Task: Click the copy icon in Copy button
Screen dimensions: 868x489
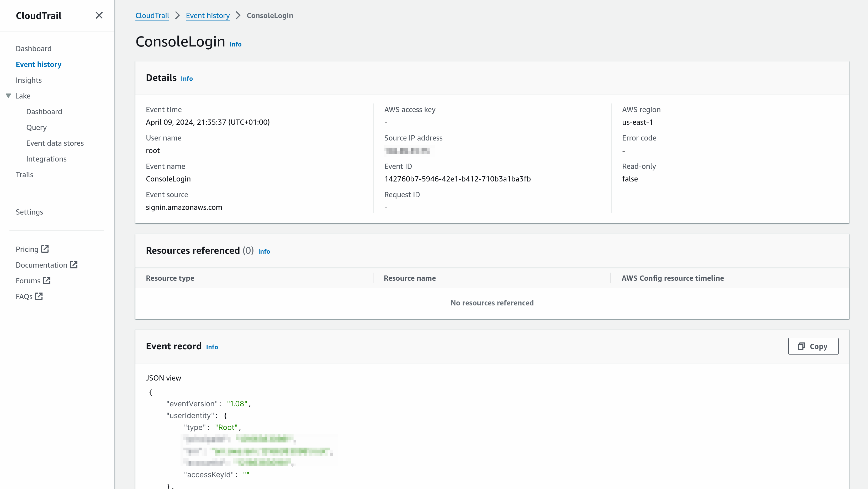Action: [x=801, y=346]
